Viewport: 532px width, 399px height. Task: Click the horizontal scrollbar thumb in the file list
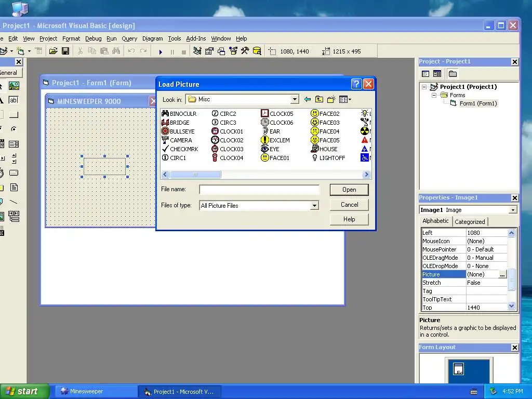(x=195, y=175)
